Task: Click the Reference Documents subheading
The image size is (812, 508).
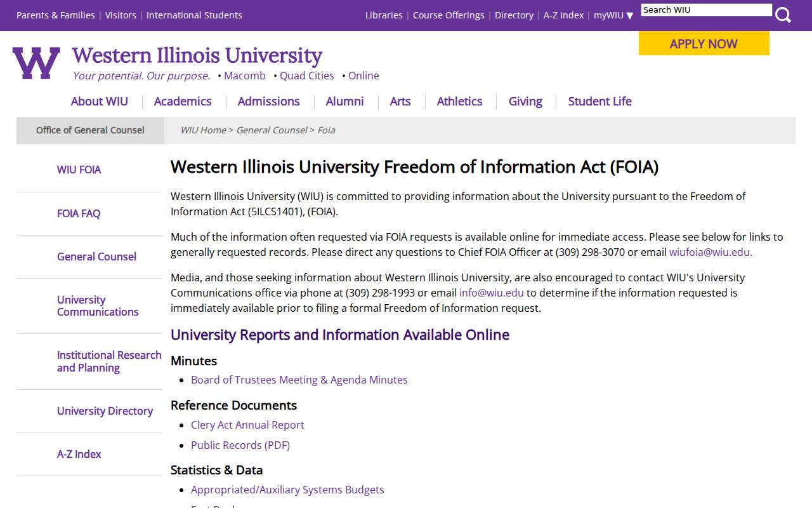Action: (233, 405)
